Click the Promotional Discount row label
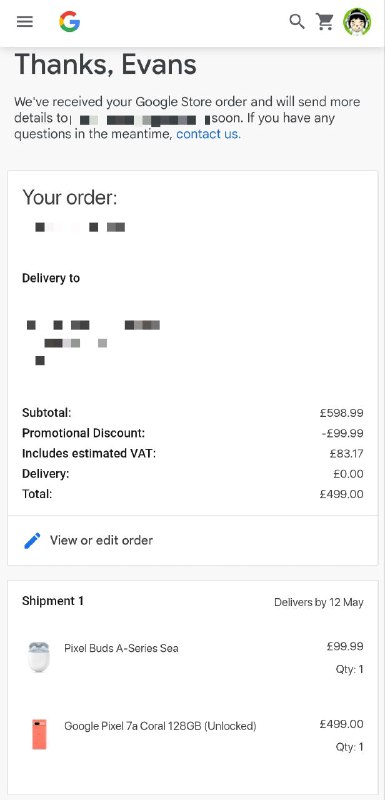 84,433
